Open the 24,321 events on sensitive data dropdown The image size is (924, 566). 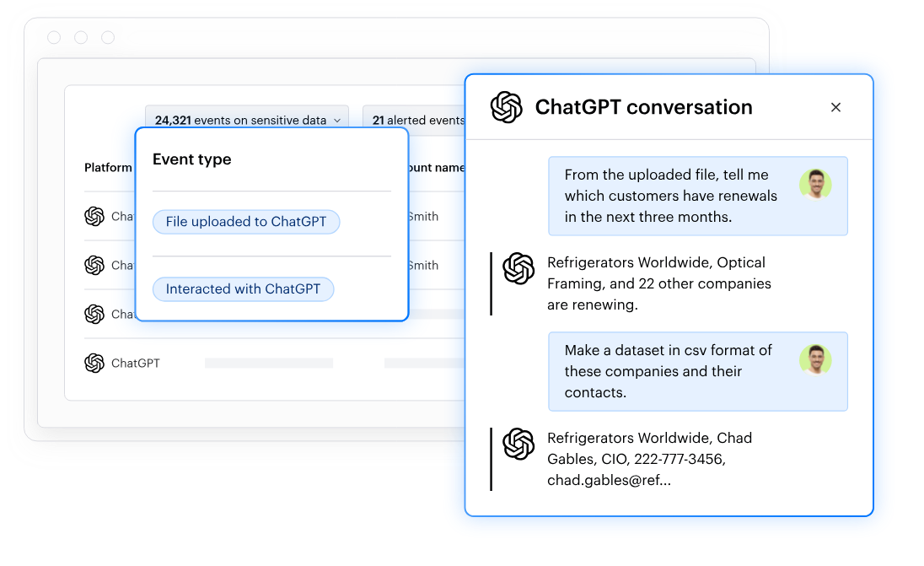click(x=247, y=120)
